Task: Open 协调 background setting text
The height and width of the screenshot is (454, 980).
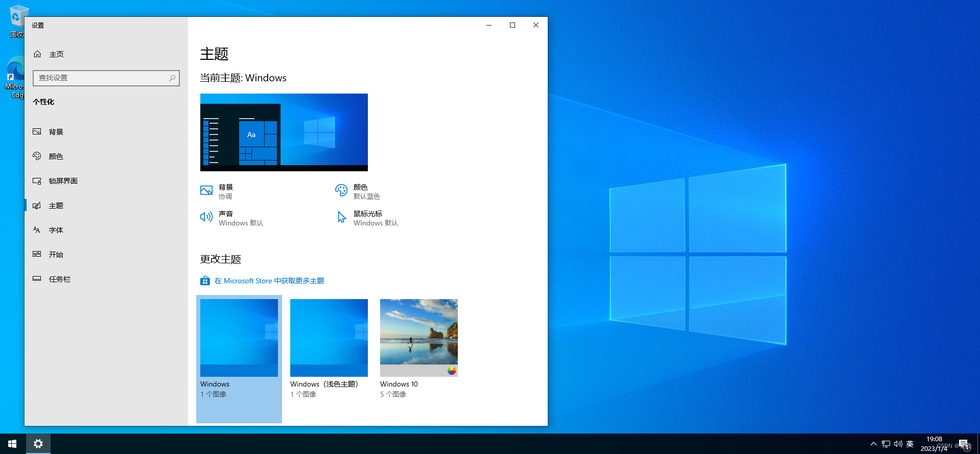Action: (225, 196)
